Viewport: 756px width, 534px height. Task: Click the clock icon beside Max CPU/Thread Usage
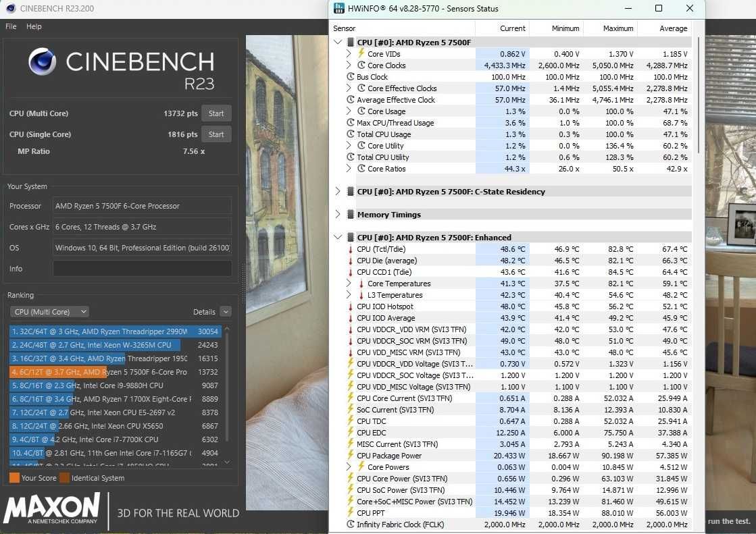tap(351, 122)
